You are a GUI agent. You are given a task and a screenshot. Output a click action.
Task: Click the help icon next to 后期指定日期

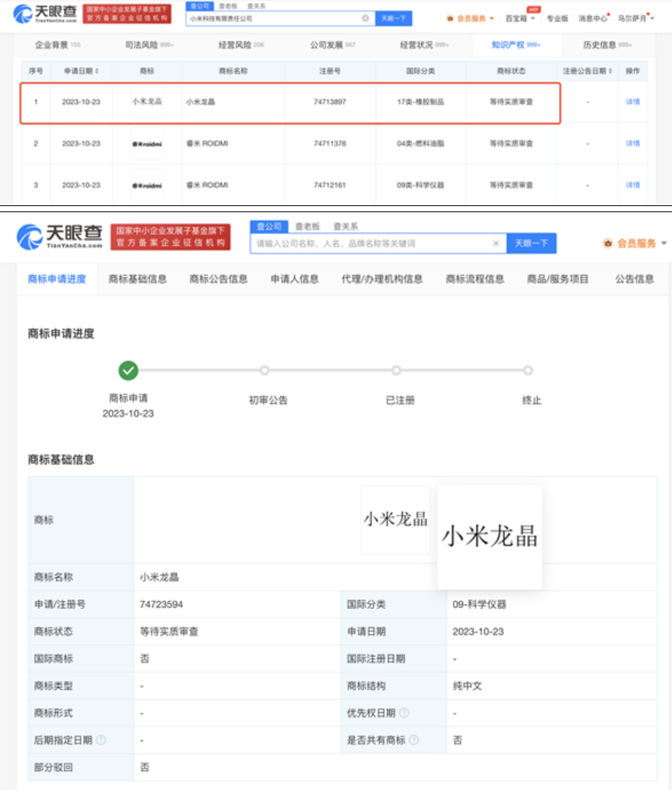tap(101, 740)
